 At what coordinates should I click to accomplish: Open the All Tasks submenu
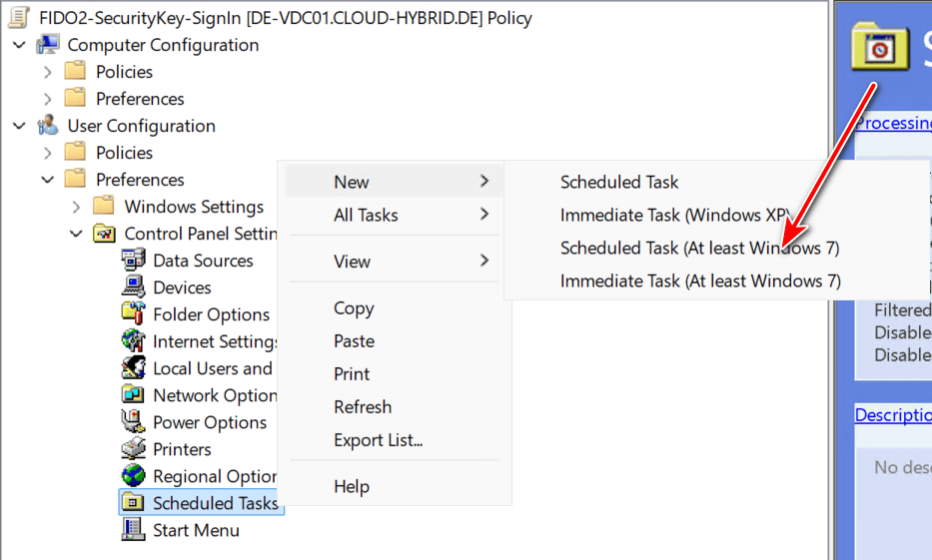[366, 215]
